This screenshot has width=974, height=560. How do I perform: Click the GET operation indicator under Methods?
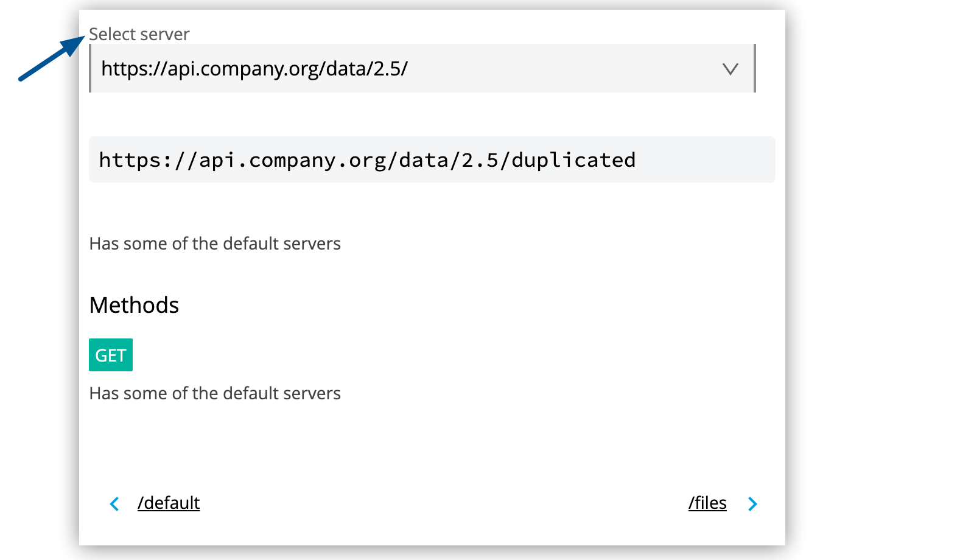[x=110, y=354]
